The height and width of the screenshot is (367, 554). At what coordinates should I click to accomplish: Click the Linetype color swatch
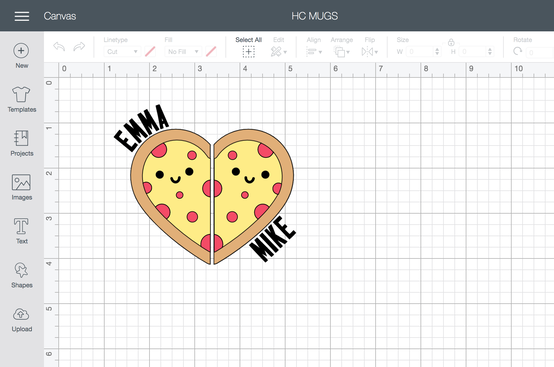click(150, 52)
